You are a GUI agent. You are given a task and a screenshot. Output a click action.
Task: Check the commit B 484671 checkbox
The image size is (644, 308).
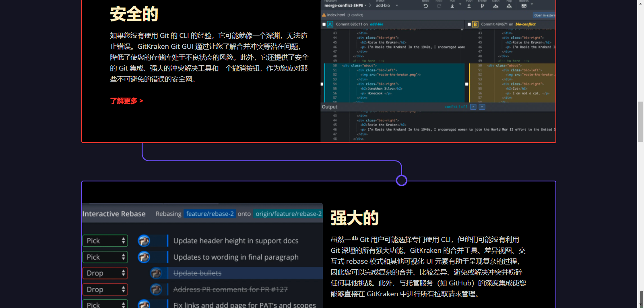[x=469, y=24]
